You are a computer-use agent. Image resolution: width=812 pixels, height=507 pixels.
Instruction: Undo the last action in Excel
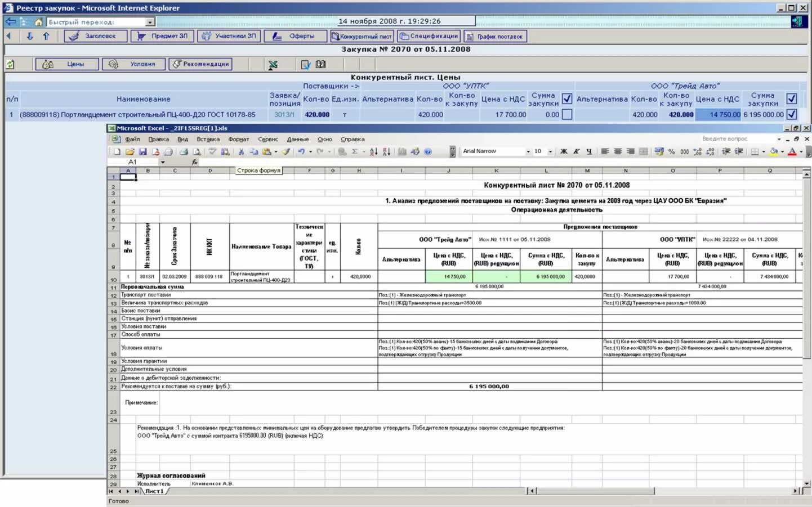(301, 151)
